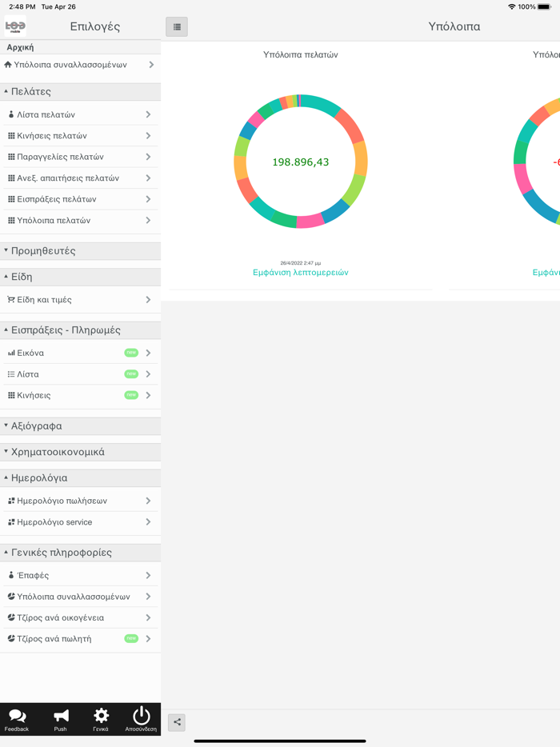This screenshot has height=747, width=560.
Task: Click pink segment at bottom of customers donut
Action: 310,221
